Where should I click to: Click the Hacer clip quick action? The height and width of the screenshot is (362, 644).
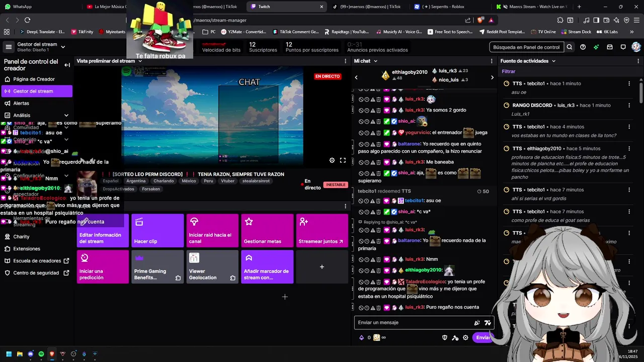click(157, 231)
